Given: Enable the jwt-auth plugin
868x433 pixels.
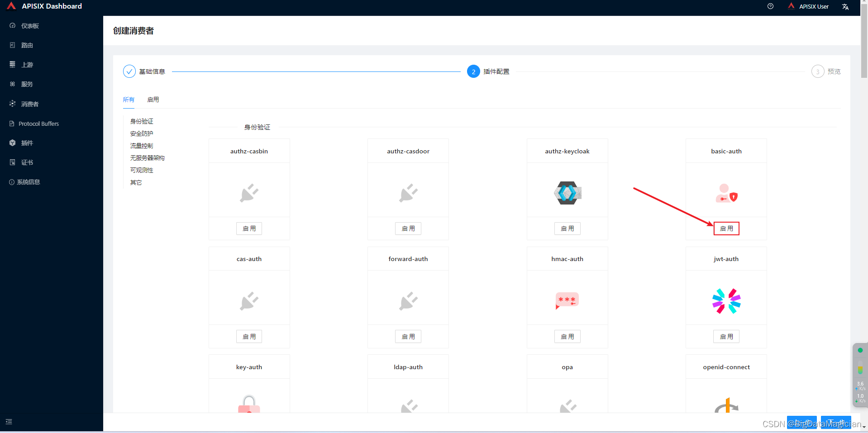Looking at the screenshot, I should [x=726, y=337].
